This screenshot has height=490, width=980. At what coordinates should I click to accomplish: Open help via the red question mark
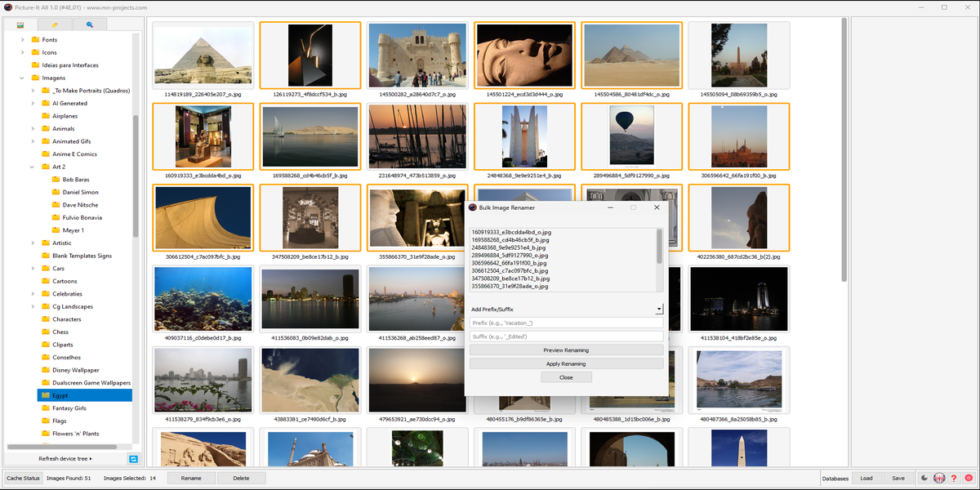pos(953,478)
